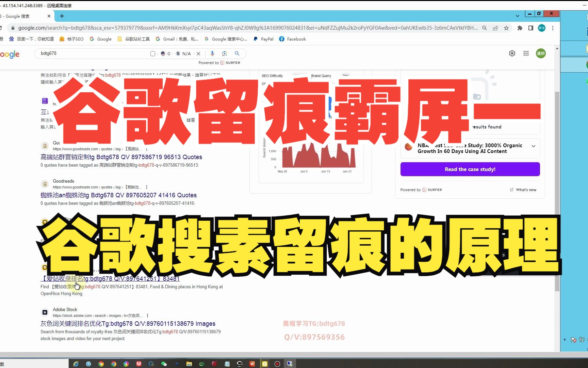Click options dots beside Adobe Stock result

147,316
